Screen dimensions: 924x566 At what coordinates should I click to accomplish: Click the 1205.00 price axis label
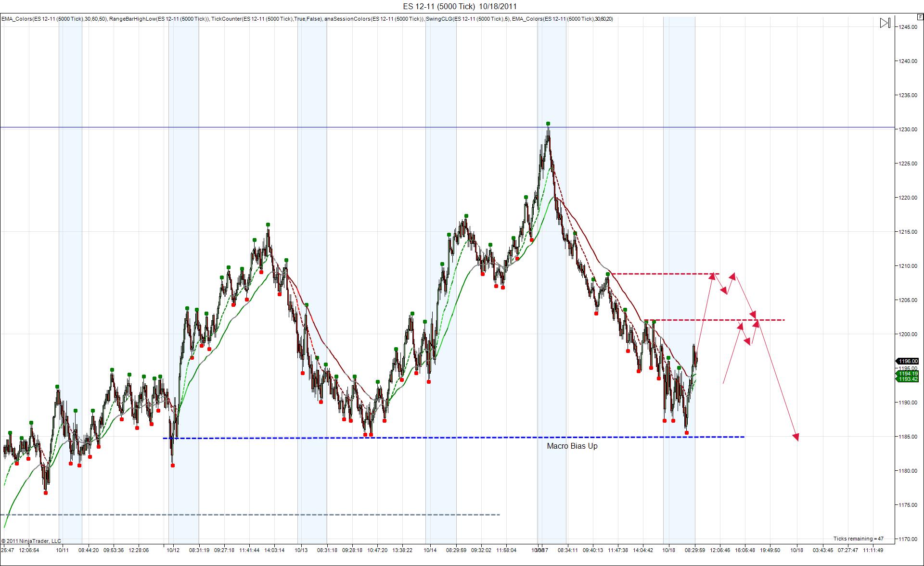[908, 300]
